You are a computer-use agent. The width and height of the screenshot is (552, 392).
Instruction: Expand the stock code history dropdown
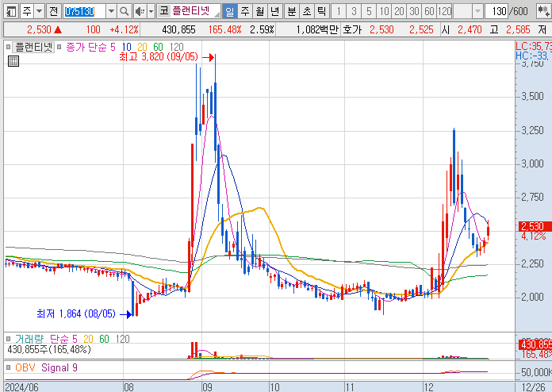coord(111,12)
